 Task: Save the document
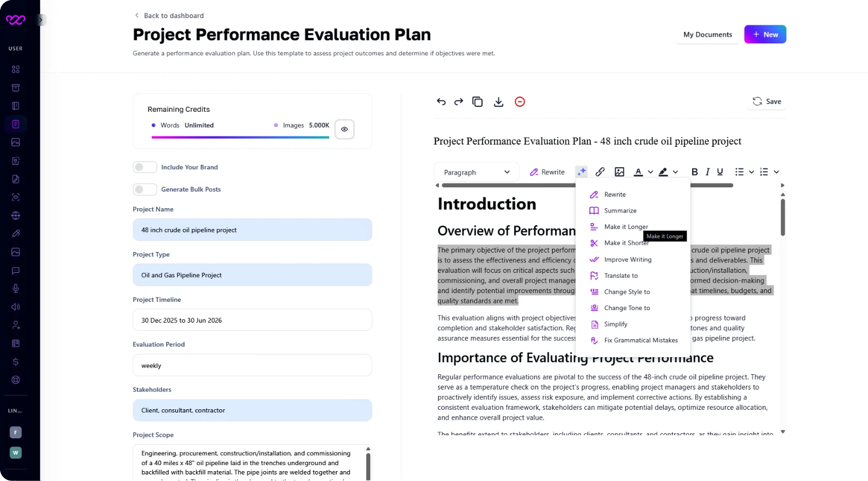(767, 101)
